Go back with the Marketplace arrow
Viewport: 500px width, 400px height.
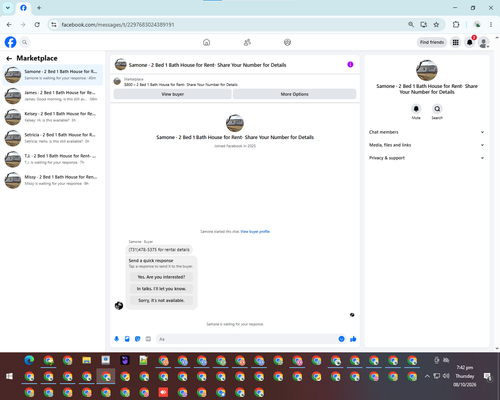9,58
